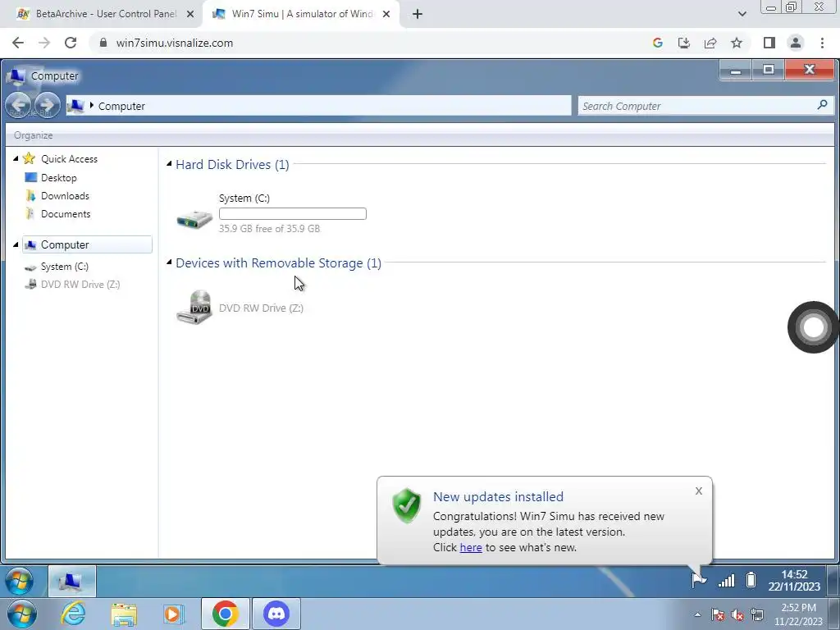The image size is (840, 630).
Task: Open the Organize menu
Action: pos(33,135)
